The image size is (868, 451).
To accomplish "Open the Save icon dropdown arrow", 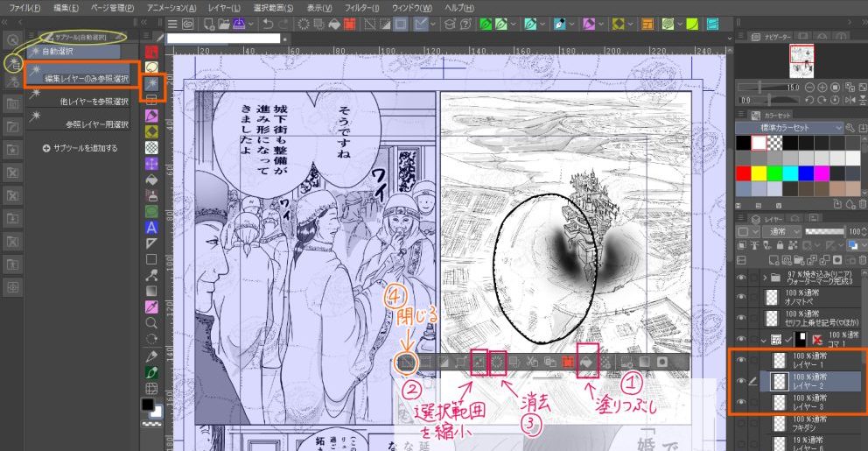I will [x=251, y=24].
